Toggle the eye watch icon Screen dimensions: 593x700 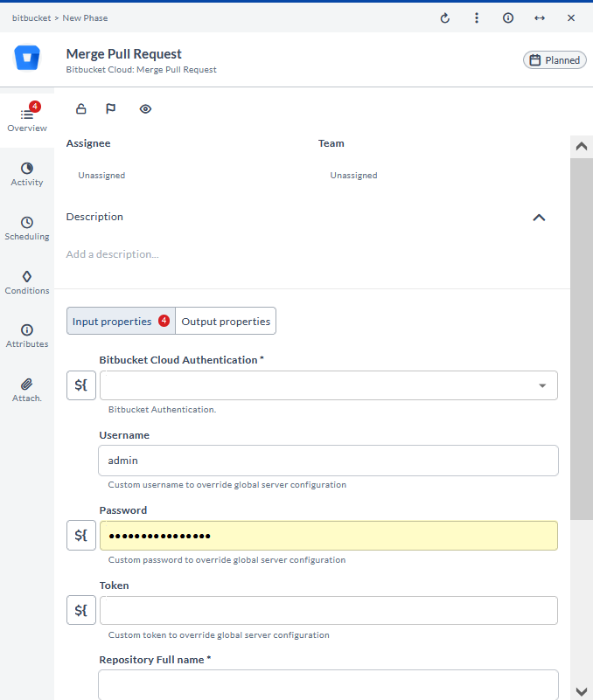coord(145,109)
